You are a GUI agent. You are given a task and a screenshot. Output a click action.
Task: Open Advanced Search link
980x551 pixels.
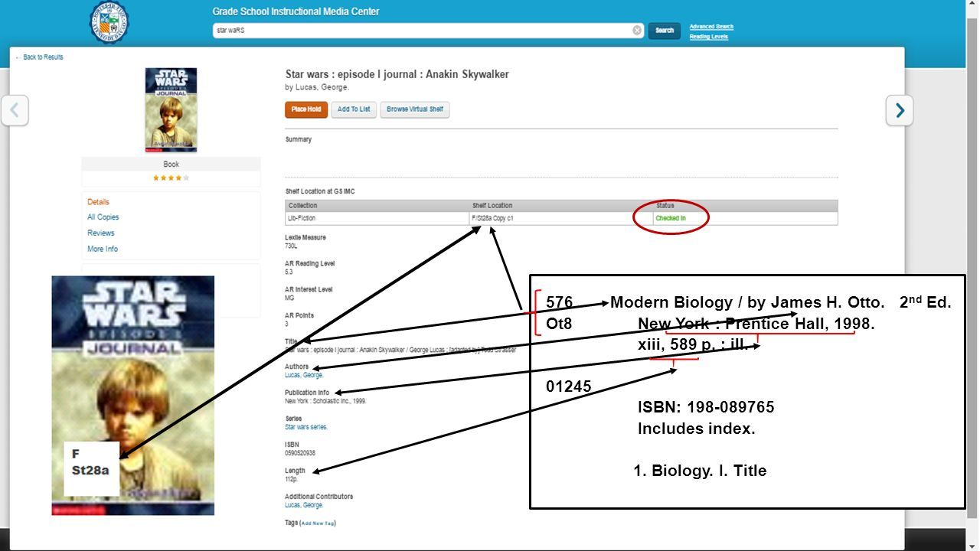pos(711,27)
